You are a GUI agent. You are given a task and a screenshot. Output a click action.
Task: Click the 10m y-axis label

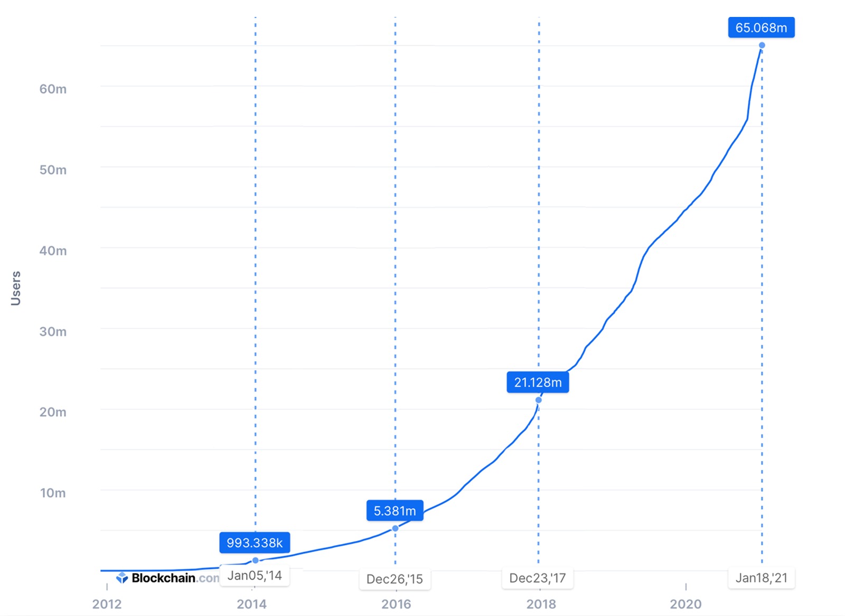click(53, 493)
